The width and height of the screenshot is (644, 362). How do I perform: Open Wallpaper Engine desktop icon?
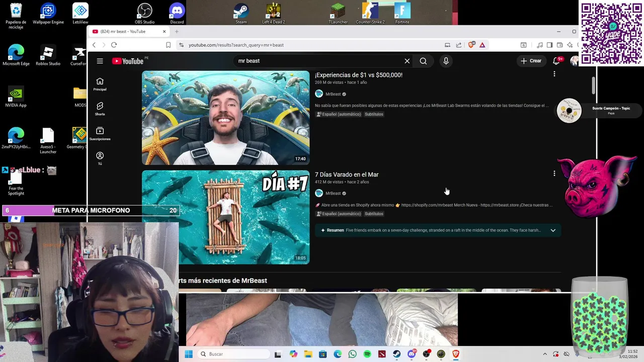point(48,13)
